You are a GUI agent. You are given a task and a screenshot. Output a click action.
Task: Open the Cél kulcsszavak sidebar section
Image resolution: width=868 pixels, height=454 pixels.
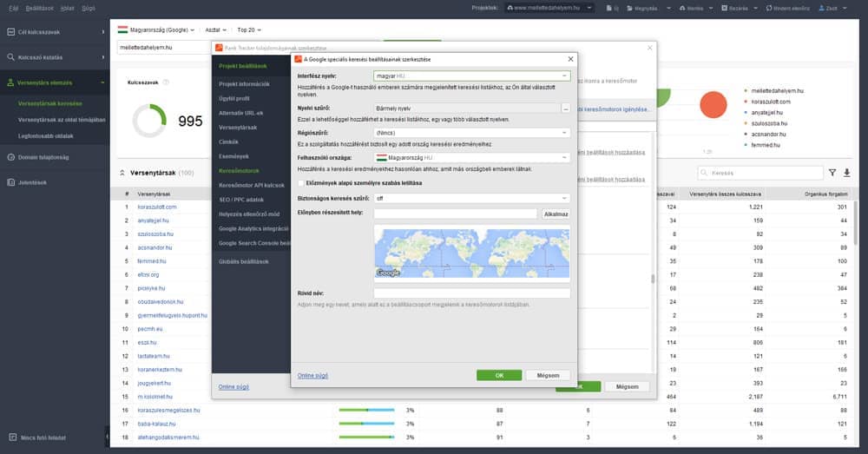(55, 32)
